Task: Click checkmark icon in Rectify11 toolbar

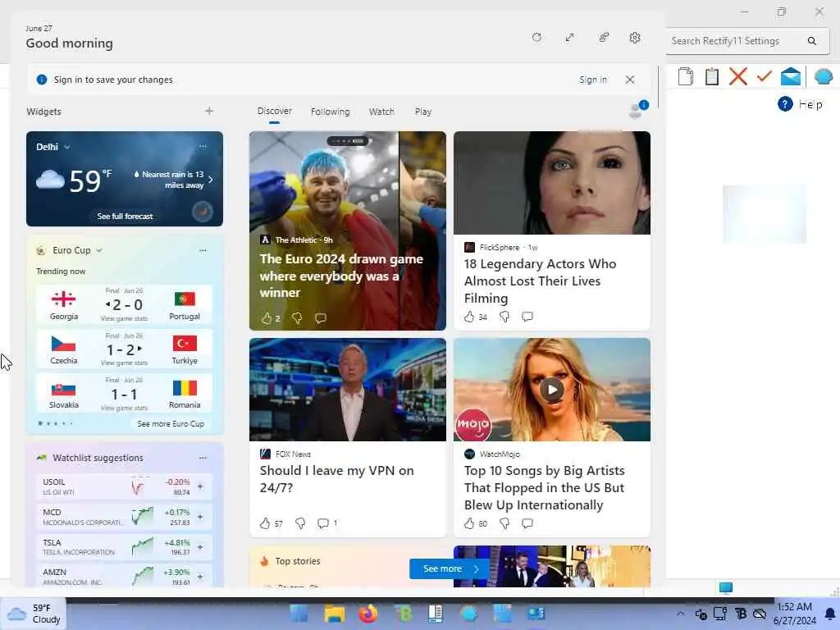Action: (764, 76)
